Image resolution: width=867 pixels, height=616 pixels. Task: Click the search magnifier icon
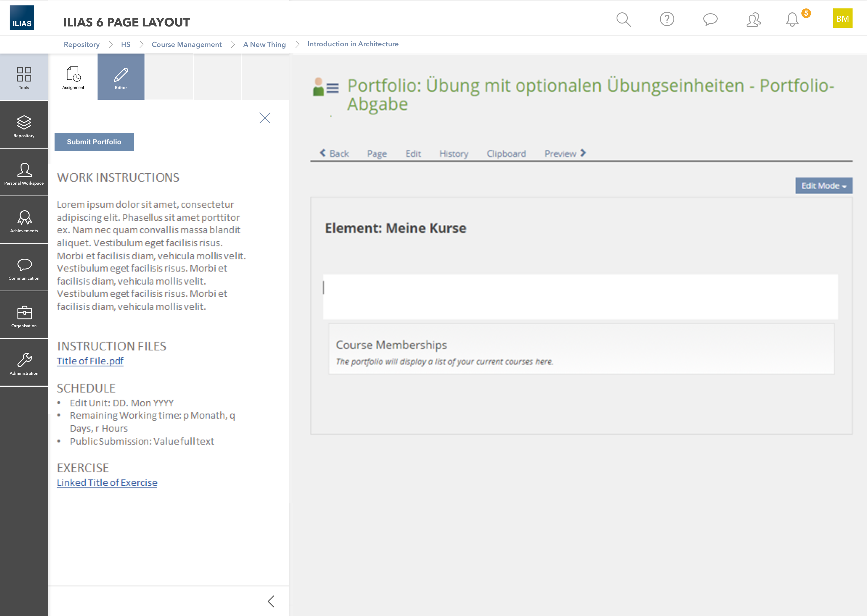(x=623, y=19)
